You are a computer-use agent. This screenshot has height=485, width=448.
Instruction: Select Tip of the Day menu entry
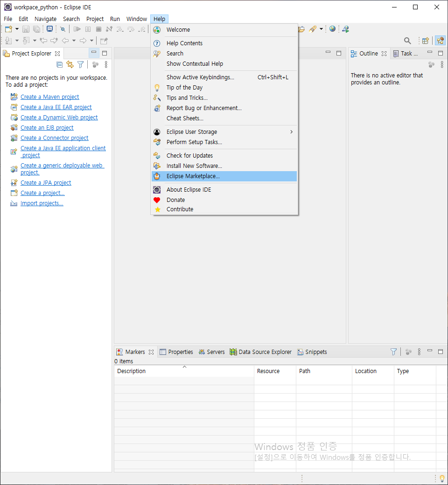(x=224, y=88)
